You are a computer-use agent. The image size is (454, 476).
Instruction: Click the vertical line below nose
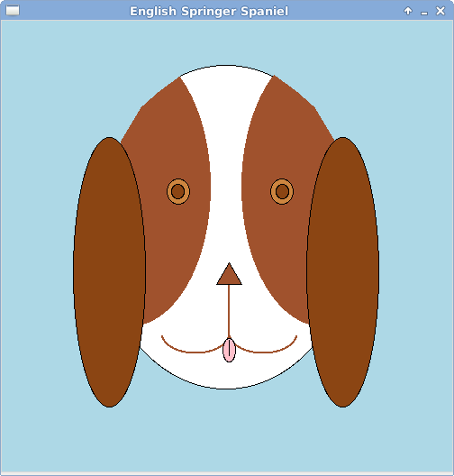pos(229,311)
